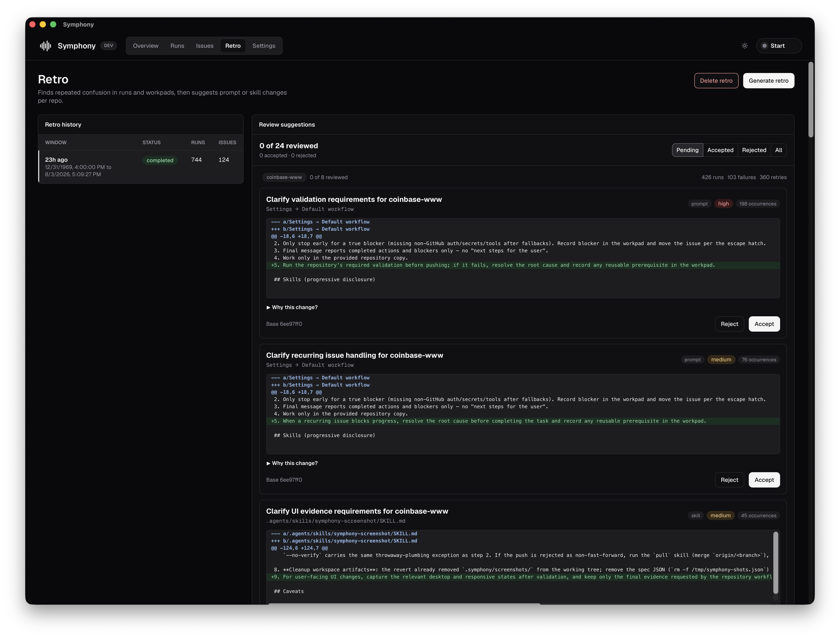Click the RUNS column header
Screen dimensions: 840x638
point(198,143)
